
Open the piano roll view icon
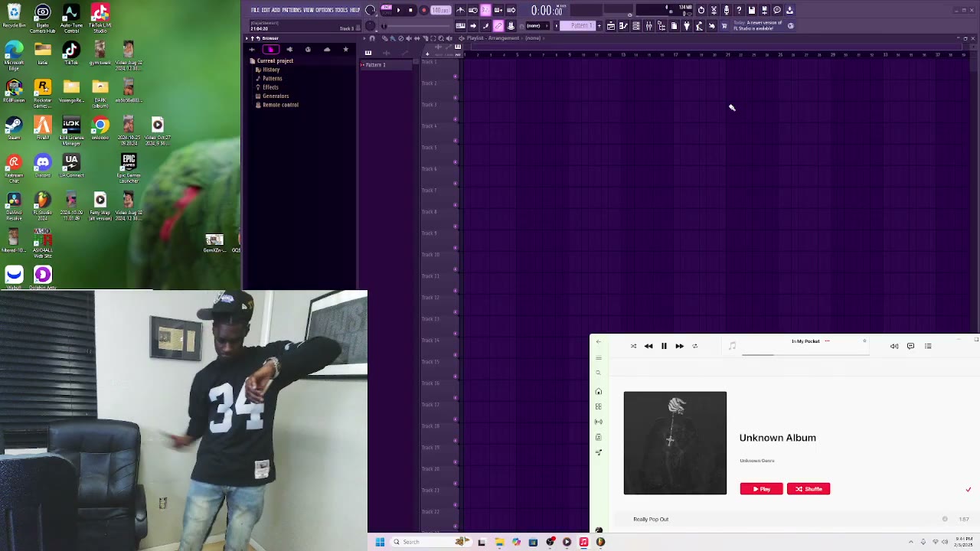coord(623,26)
